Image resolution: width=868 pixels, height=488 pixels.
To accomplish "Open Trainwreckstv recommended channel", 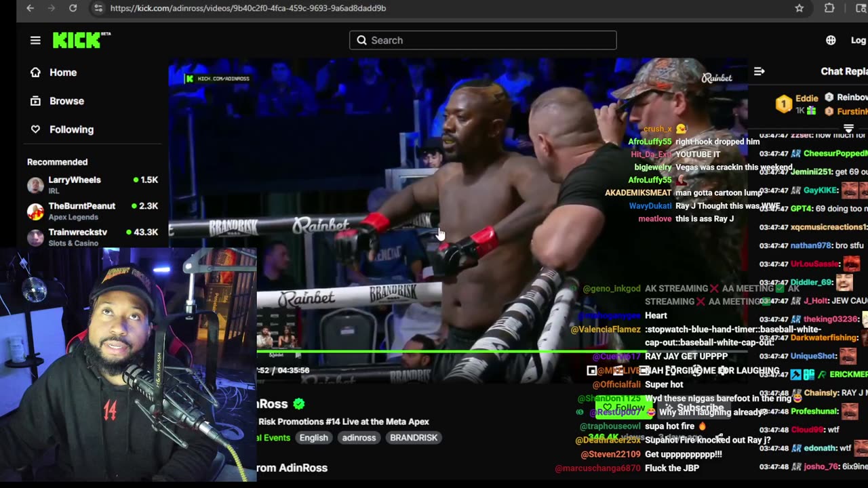I will (x=93, y=237).
